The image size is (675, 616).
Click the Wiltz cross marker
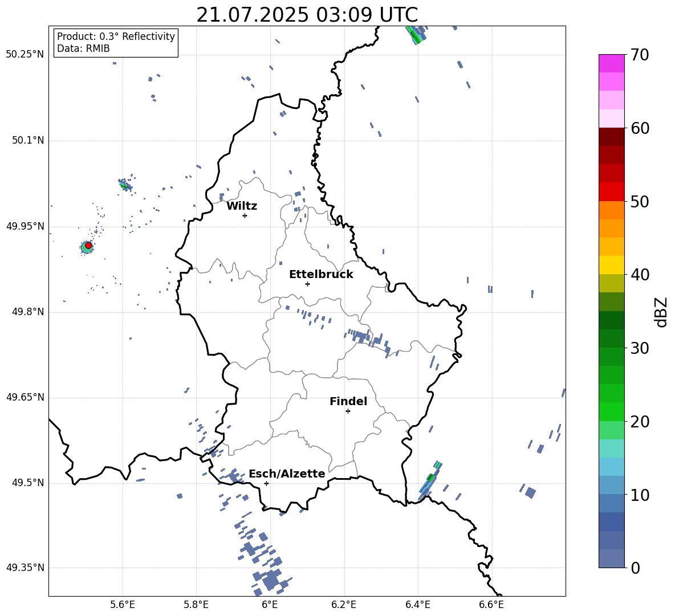point(245,215)
